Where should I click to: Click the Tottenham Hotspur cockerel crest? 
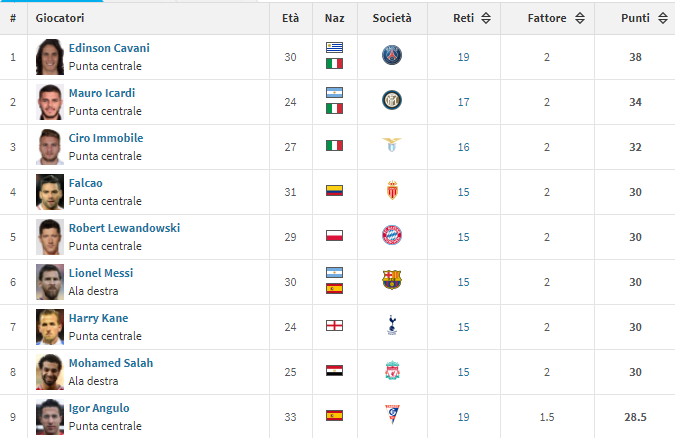coord(392,325)
